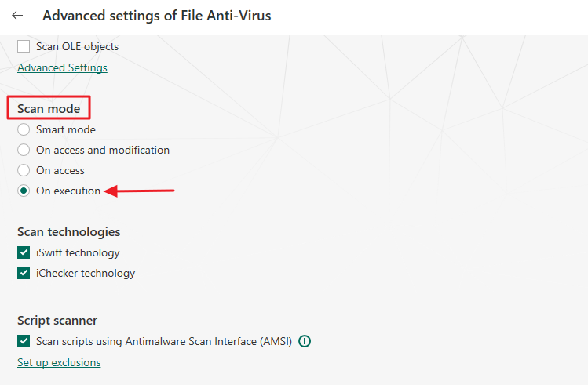The image size is (588, 385).
Task: Click the Scan technologies section heading
Action: tap(69, 231)
